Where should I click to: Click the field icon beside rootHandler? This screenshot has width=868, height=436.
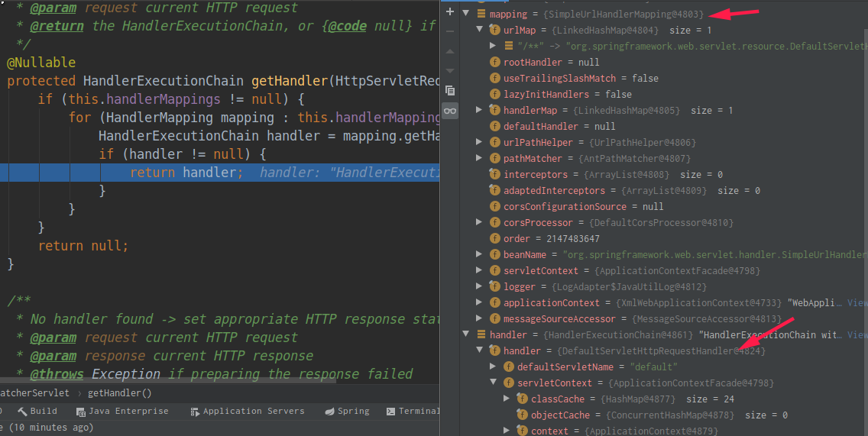point(495,63)
